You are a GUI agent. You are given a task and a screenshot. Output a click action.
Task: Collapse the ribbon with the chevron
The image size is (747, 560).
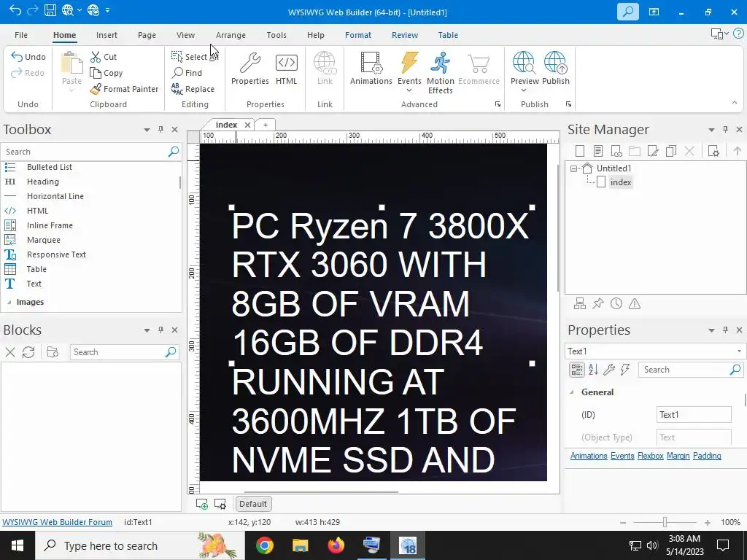734,103
